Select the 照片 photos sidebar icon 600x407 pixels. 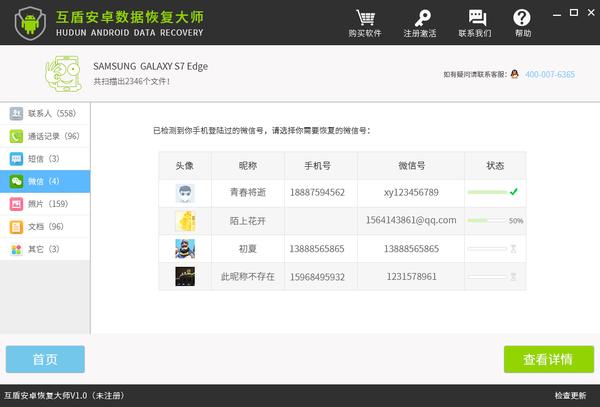click(16, 204)
